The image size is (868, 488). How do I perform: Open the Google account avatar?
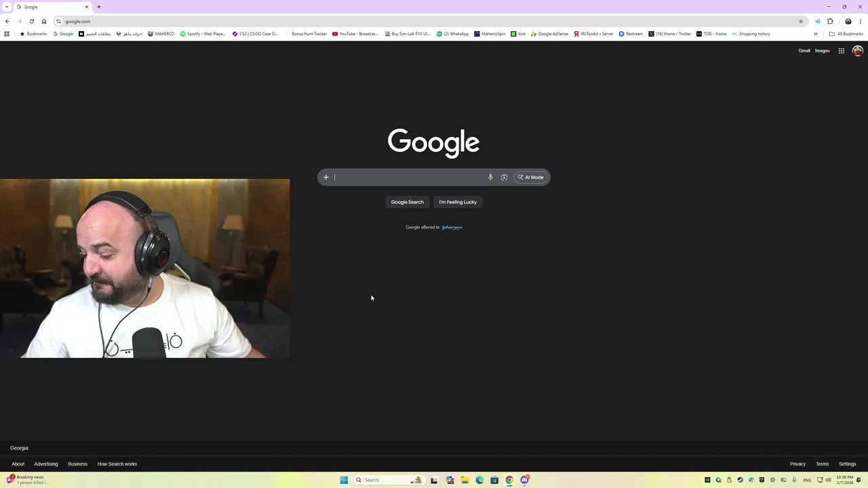pyautogui.click(x=858, y=51)
